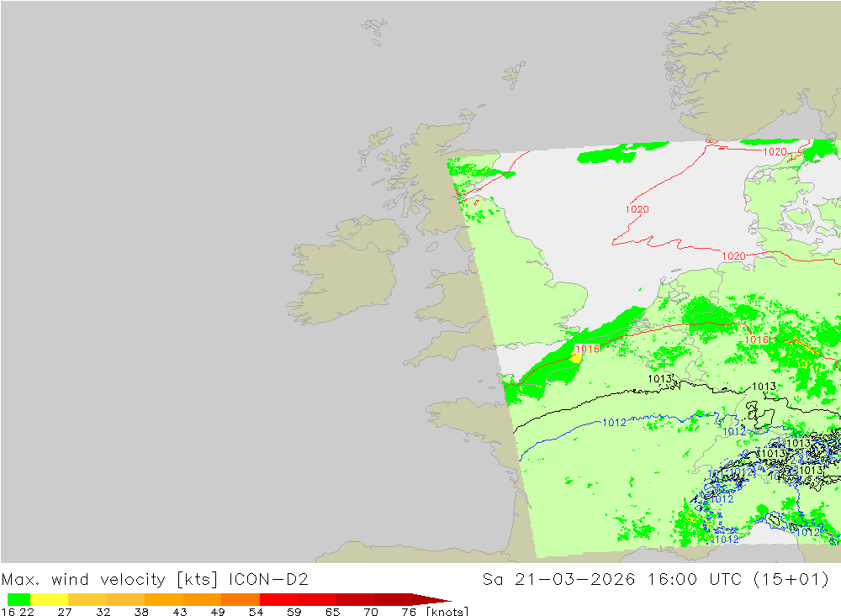The image size is (841, 616).
Task: Click the 1020 isobar label over the North Sea
Action: point(637,209)
